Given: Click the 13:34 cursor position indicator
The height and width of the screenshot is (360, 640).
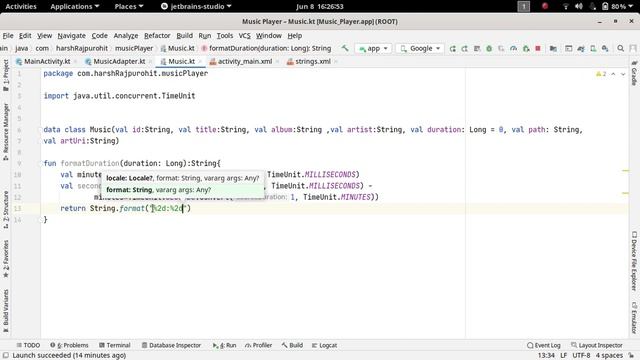Looking at the screenshot, I should tap(546, 356).
